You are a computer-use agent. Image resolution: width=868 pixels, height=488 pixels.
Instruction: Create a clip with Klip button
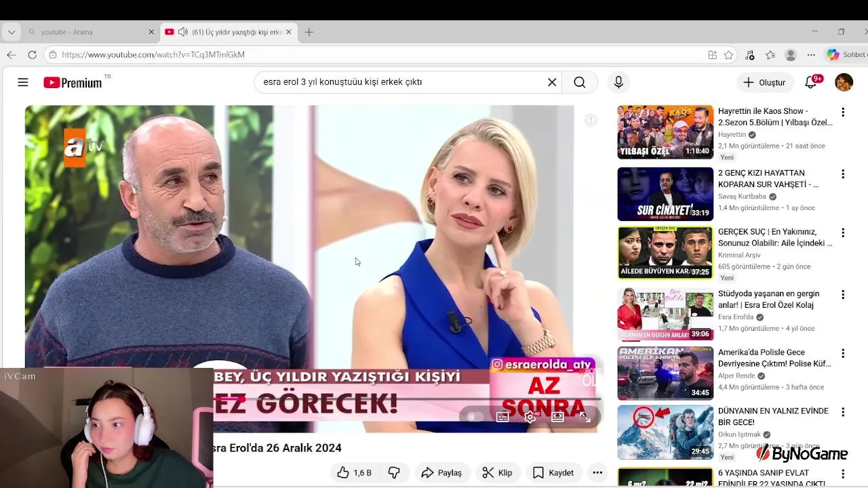pyautogui.click(x=497, y=472)
